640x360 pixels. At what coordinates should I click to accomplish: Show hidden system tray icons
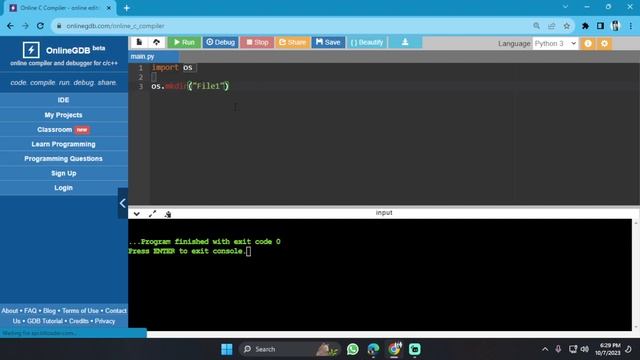(x=545, y=349)
